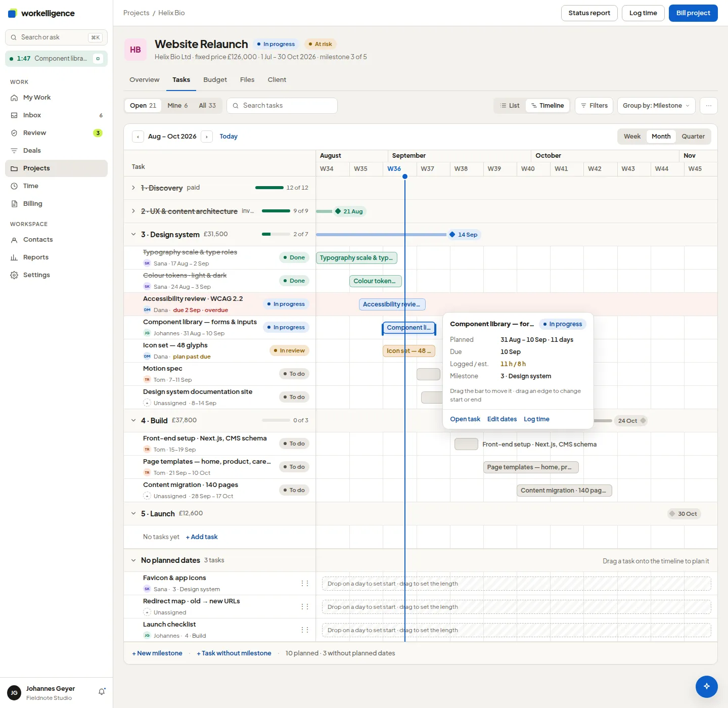This screenshot has width=728, height=708.
Task: Stop the running timer in the sidebar
Action: click(98, 59)
